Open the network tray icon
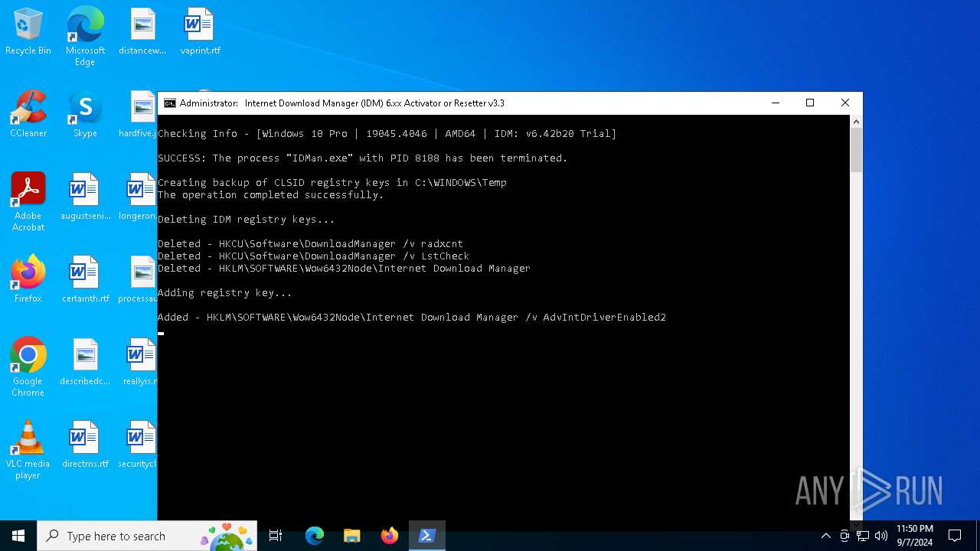 [863, 536]
